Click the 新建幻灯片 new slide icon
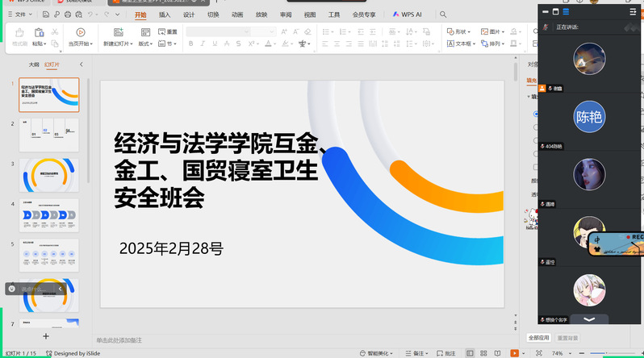This screenshot has width=644, height=358. [x=119, y=32]
